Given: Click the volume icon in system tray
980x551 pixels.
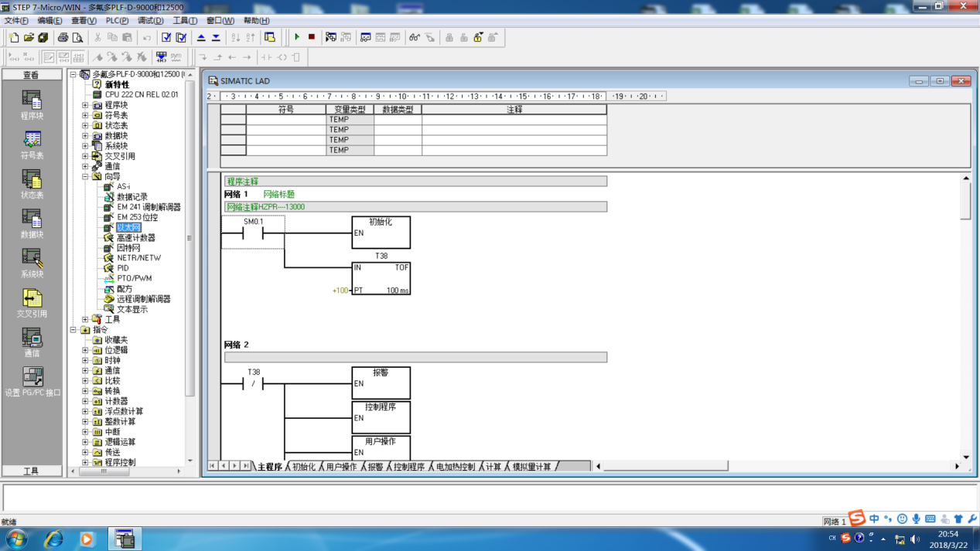Looking at the screenshot, I should (x=915, y=539).
